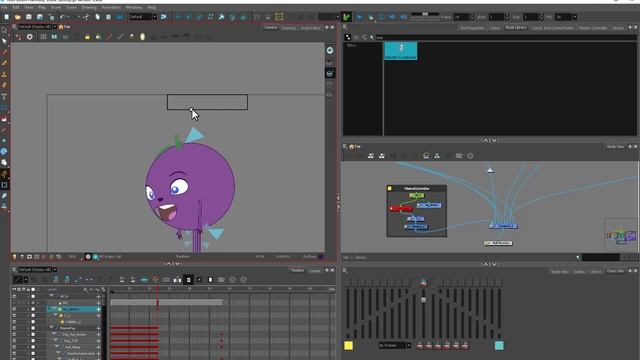Click the green render check icon in playback toolbar
The width and height of the screenshot is (640, 360).
point(347,17)
